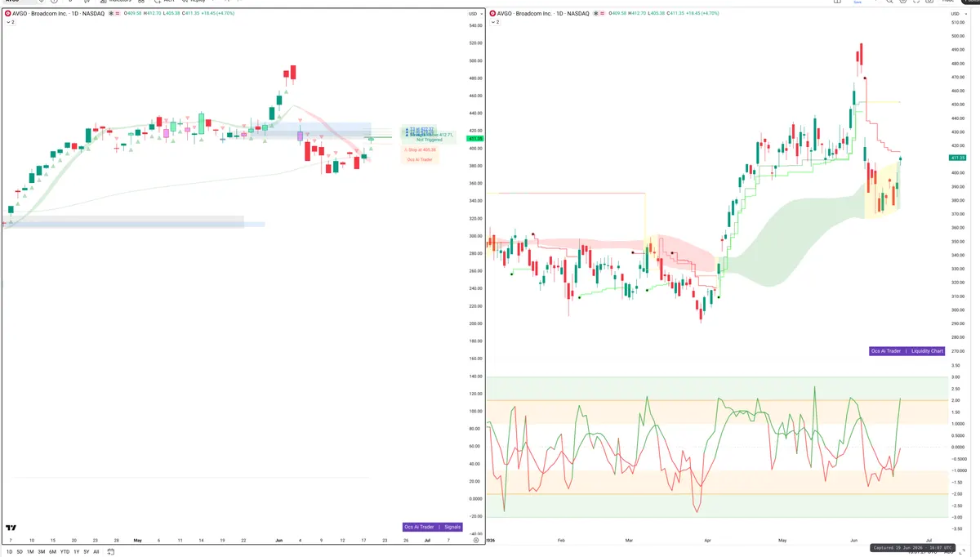
Task: Click the orange 'Ocs Ai Trader' label
Action: pyautogui.click(x=420, y=159)
